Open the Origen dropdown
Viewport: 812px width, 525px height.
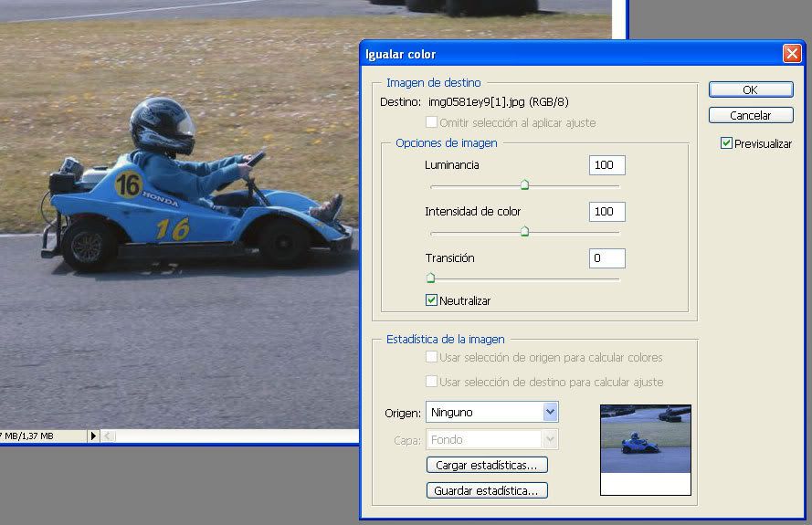point(492,412)
